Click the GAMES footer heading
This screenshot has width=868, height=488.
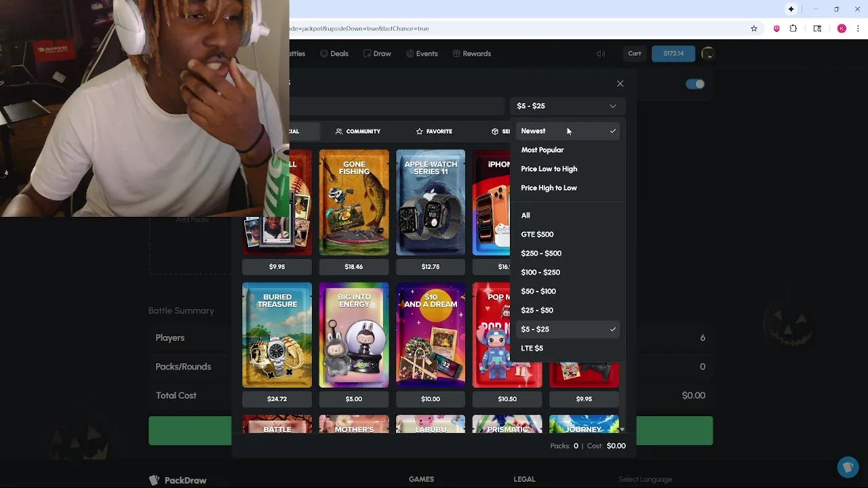421,479
